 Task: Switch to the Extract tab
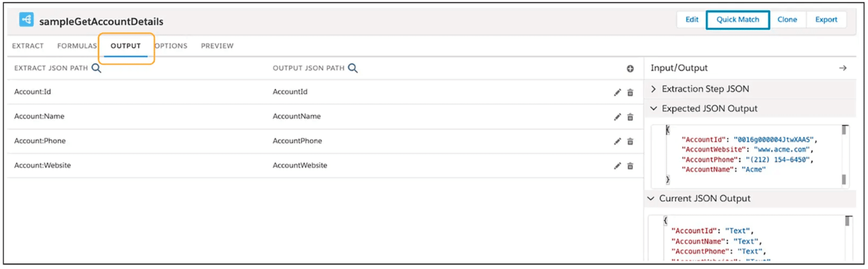click(x=28, y=46)
